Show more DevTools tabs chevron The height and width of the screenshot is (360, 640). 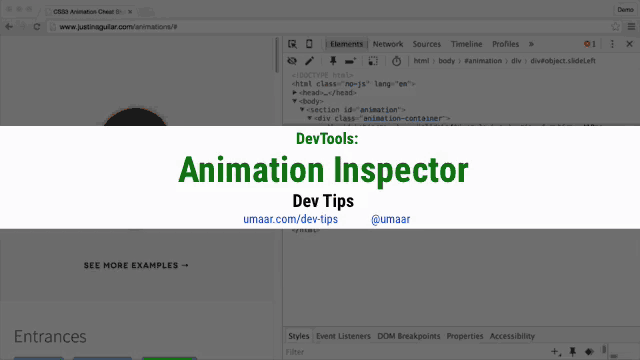[x=531, y=44]
